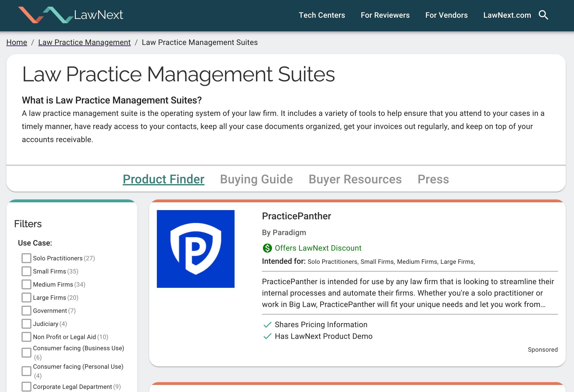The width and height of the screenshot is (574, 392).
Task: Enable the Small Firms filter checkbox
Action: [x=26, y=271]
